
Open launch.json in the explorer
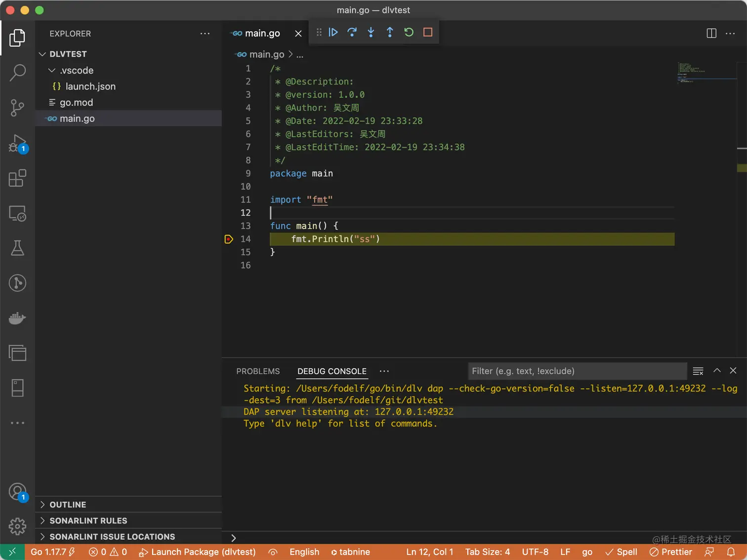(x=128, y=86)
